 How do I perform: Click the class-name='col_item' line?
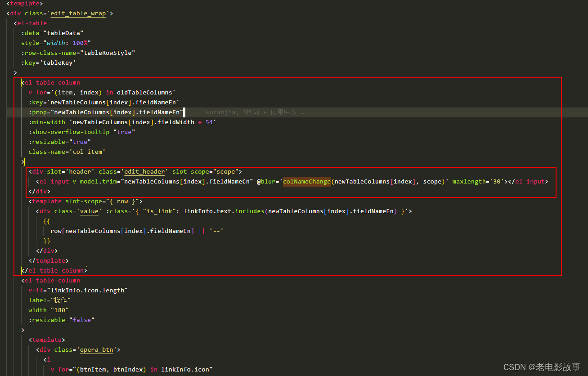point(67,152)
